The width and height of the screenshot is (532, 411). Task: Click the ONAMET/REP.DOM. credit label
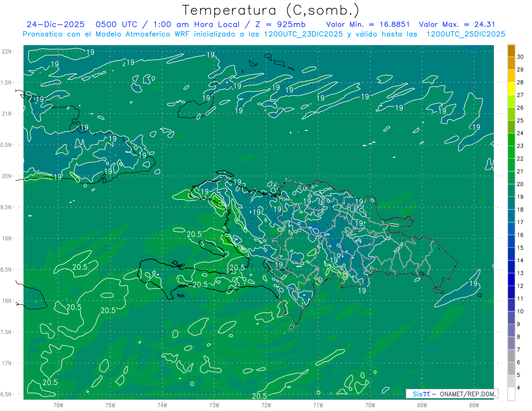(468, 394)
